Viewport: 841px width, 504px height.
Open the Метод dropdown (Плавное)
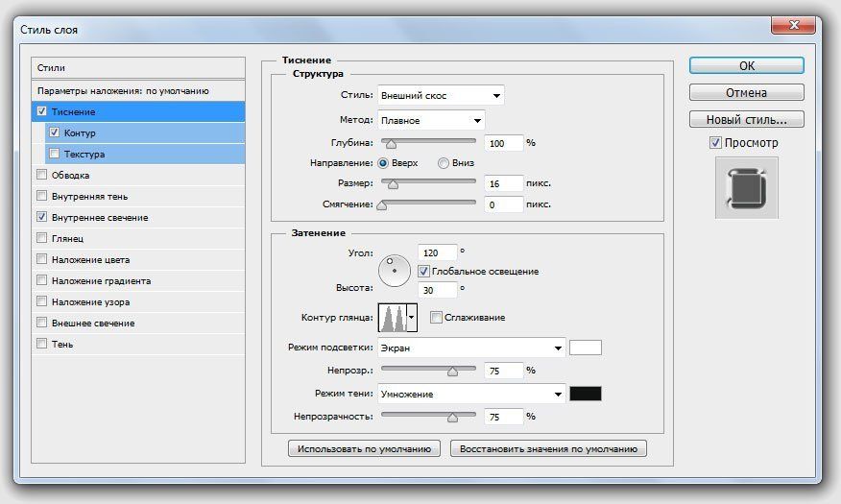[x=431, y=120]
